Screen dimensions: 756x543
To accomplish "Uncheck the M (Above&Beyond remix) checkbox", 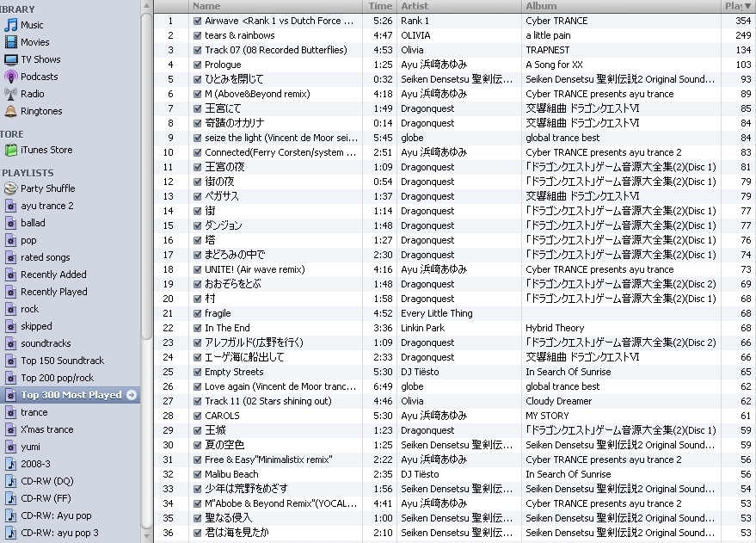I will (x=197, y=94).
